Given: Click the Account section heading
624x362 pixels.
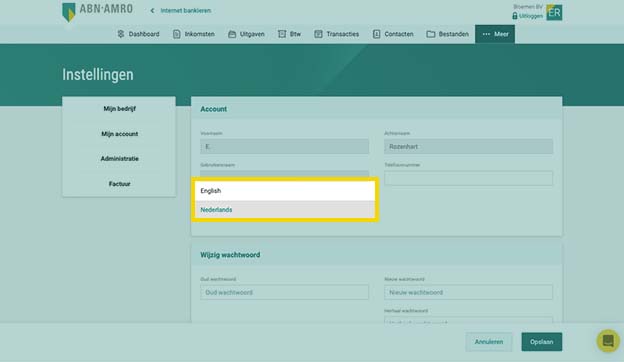Looking at the screenshot, I should [x=213, y=109].
